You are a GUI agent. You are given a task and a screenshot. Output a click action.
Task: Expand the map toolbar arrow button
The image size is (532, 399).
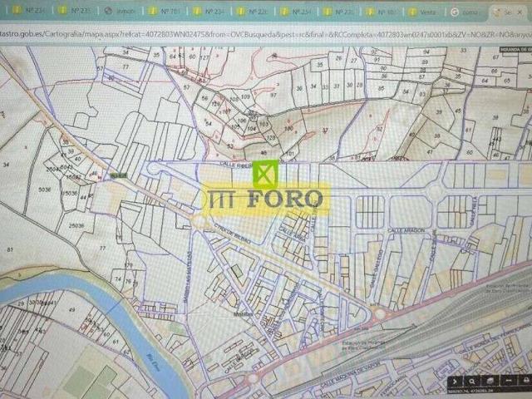(x=455, y=382)
